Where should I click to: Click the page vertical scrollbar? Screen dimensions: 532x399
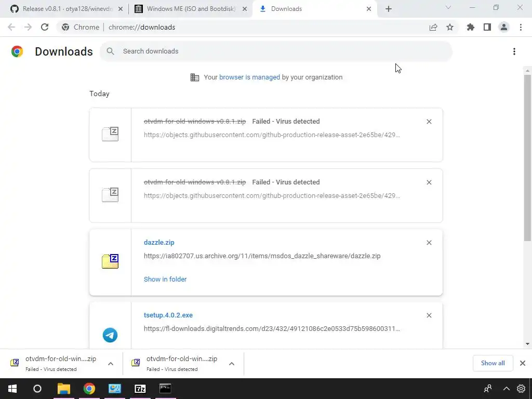click(x=527, y=158)
